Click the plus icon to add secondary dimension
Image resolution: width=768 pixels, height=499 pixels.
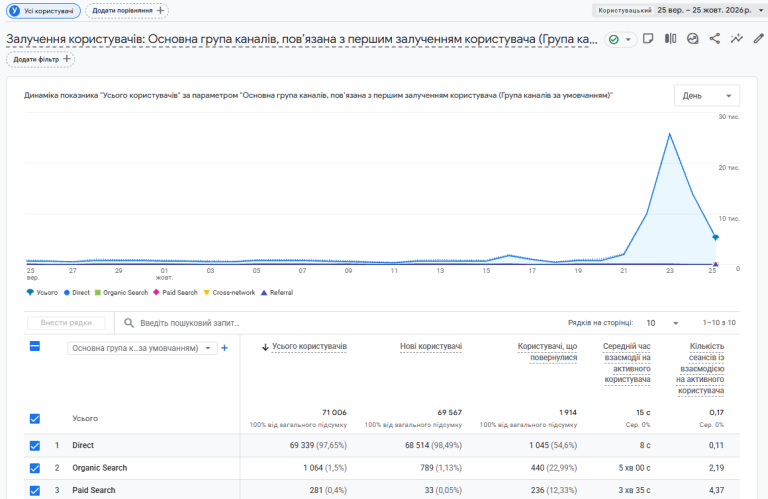coord(224,348)
